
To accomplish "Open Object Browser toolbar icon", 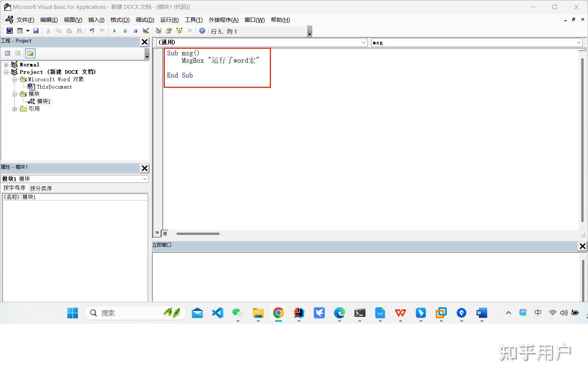I will (179, 31).
